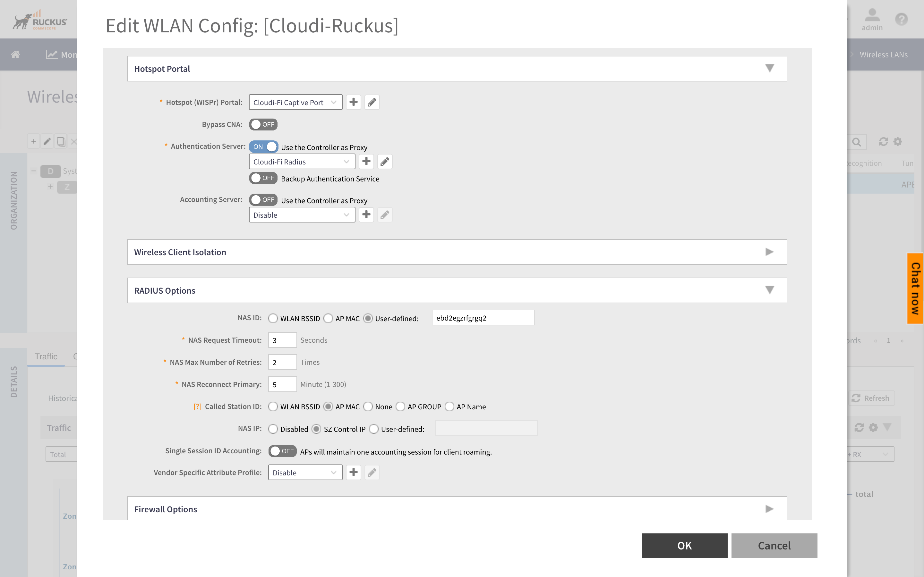Add a new Hotspot (WISPr) Portal

tap(353, 102)
